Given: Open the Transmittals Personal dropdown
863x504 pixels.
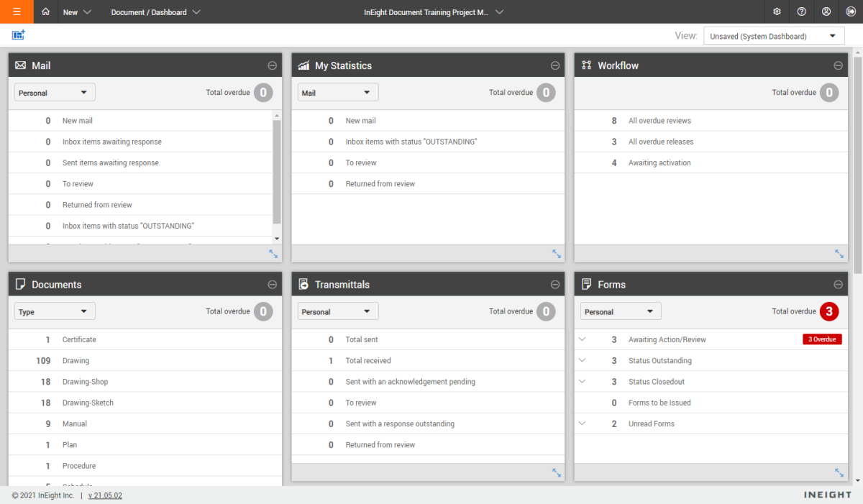Looking at the screenshot, I should pyautogui.click(x=338, y=311).
